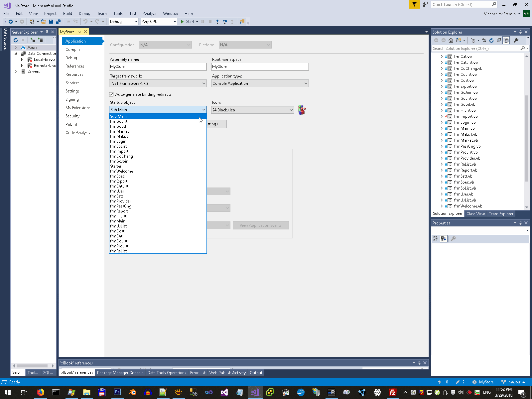Open the Build menu
The height and width of the screenshot is (399, 532).
(67, 14)
